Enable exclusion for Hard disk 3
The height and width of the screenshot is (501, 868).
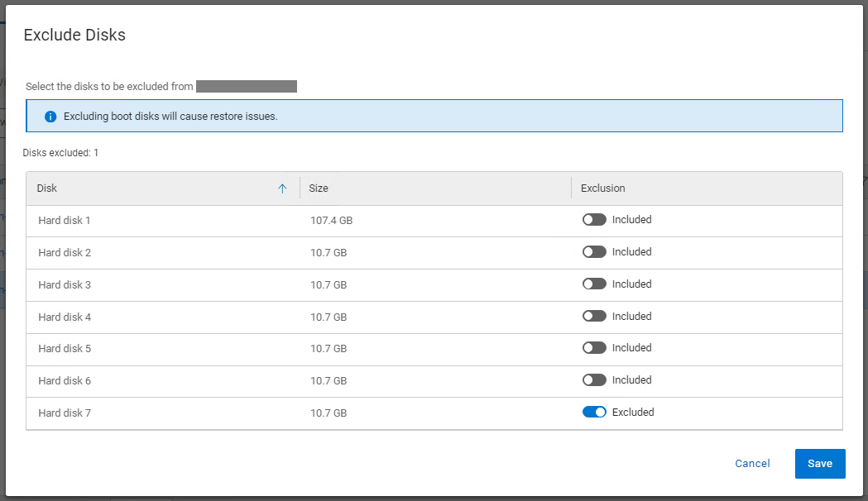click(x=594, y=284)
